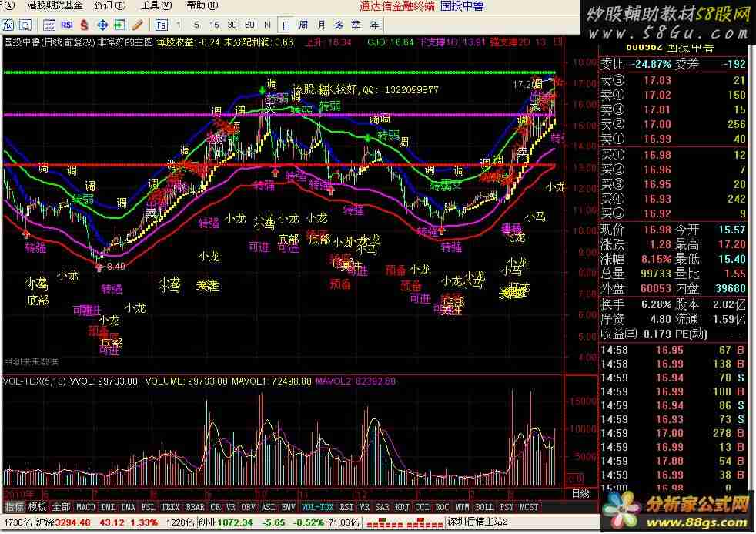Select PSY indicator tab

pyautogui.click(x=507, y=507)
